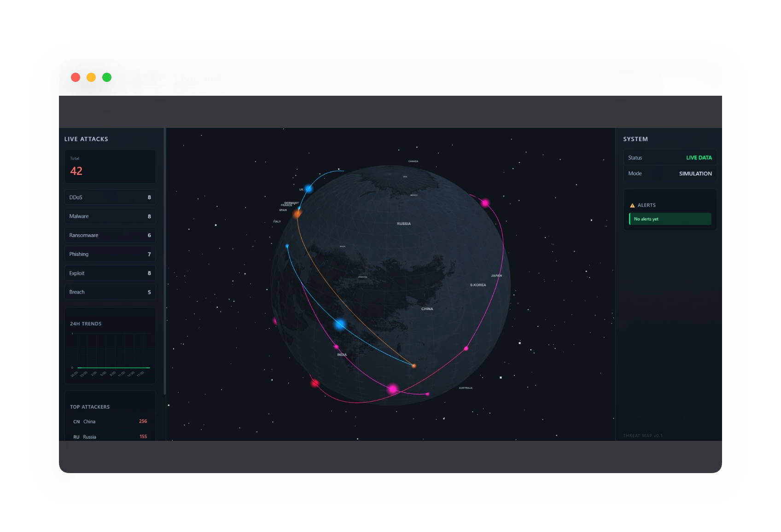The image size is (781, 532).
Task: Expand the Top Attackers section
Action: [x=90, y=407]
